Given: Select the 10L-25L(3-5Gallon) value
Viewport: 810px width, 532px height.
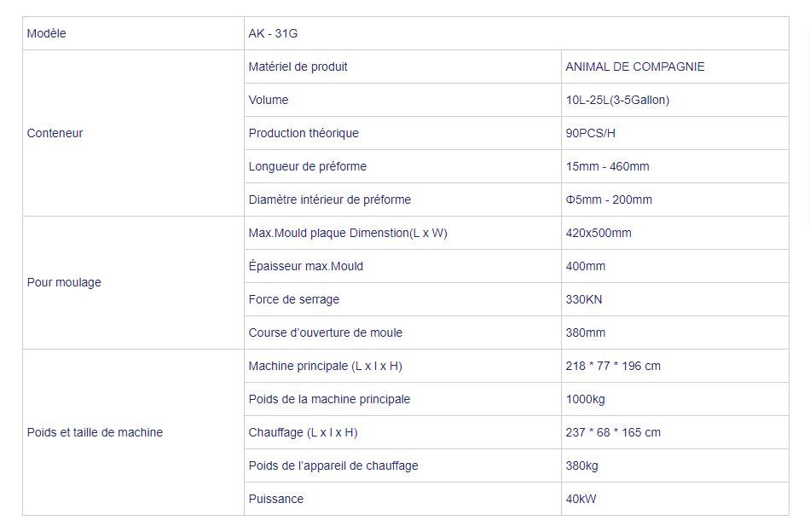Looking at the screenshot, I should coord(617,100).
